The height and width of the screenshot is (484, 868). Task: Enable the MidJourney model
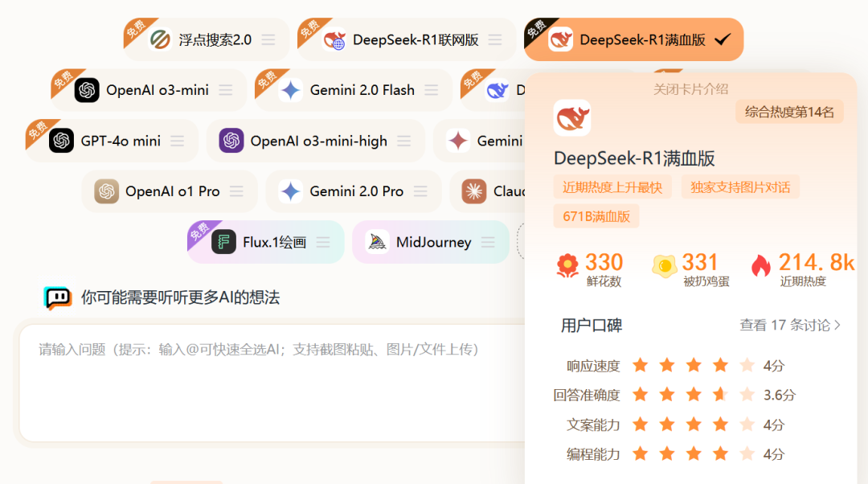tap(431, 242)
